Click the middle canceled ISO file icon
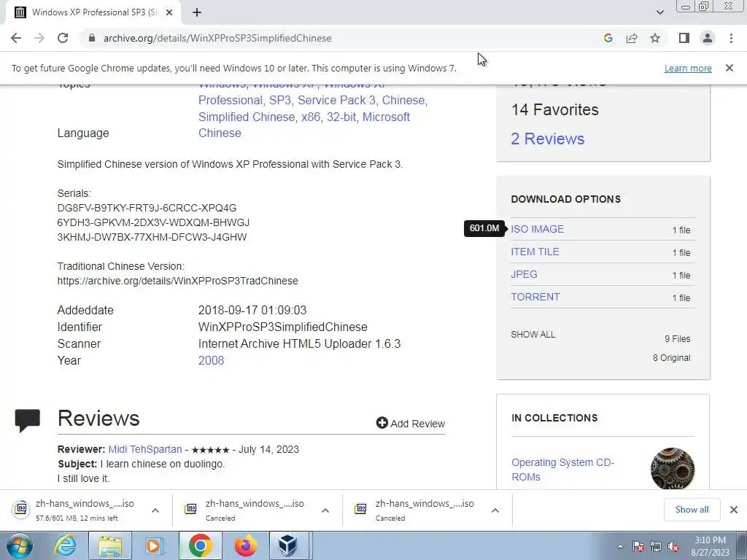Image resolution: width=747 pixels, height=560 pixels. tap(190, 508)
